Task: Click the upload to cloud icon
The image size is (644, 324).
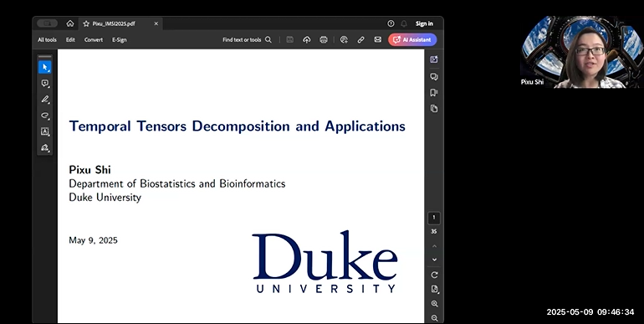Action: [307, 40]
